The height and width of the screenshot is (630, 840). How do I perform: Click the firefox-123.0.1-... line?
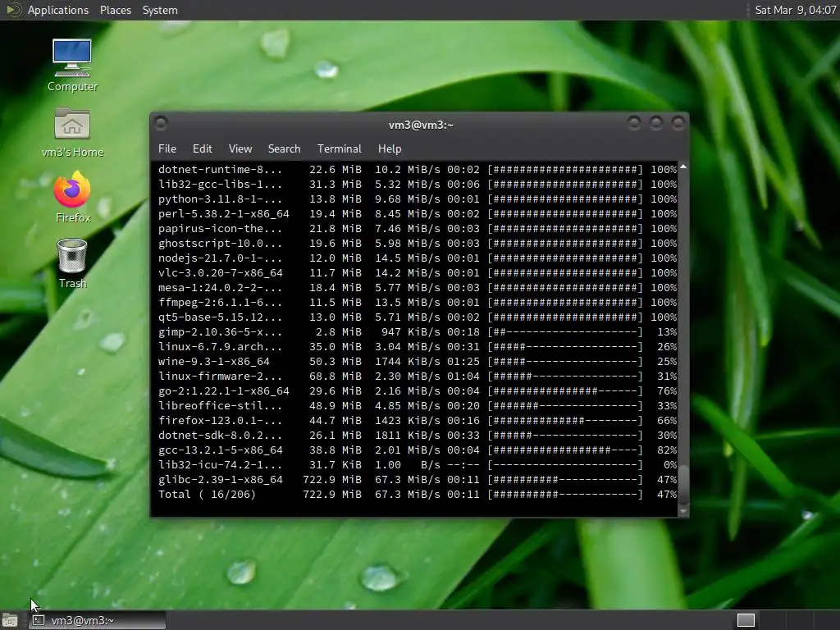pyautogui.click(x=418, y=421)
